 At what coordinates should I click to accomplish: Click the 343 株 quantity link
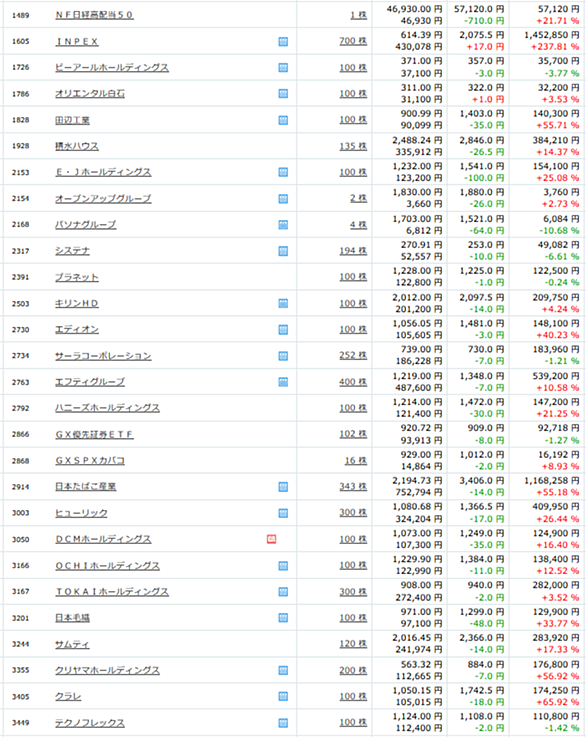[353, 486]
